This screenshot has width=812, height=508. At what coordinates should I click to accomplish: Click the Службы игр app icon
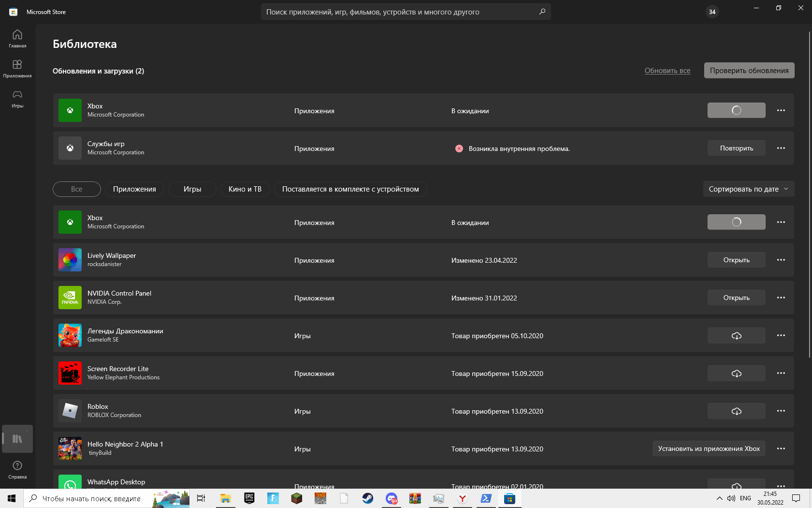tap(70, 148)
